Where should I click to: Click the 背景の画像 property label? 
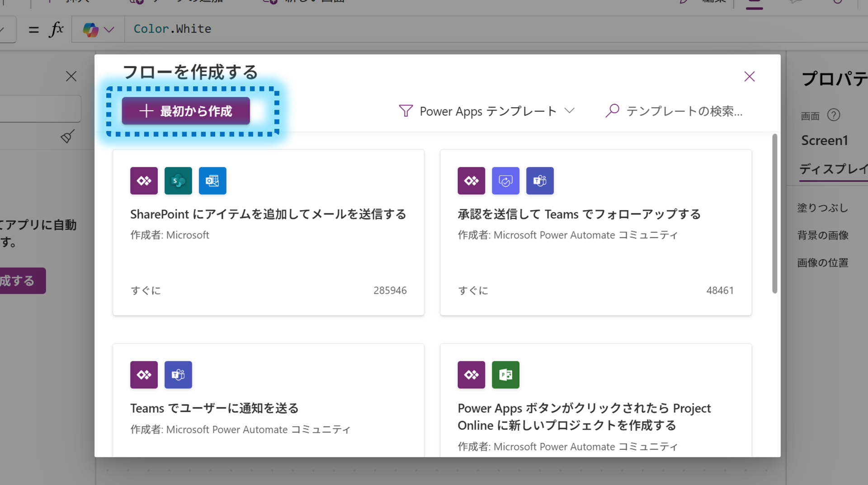822,235
